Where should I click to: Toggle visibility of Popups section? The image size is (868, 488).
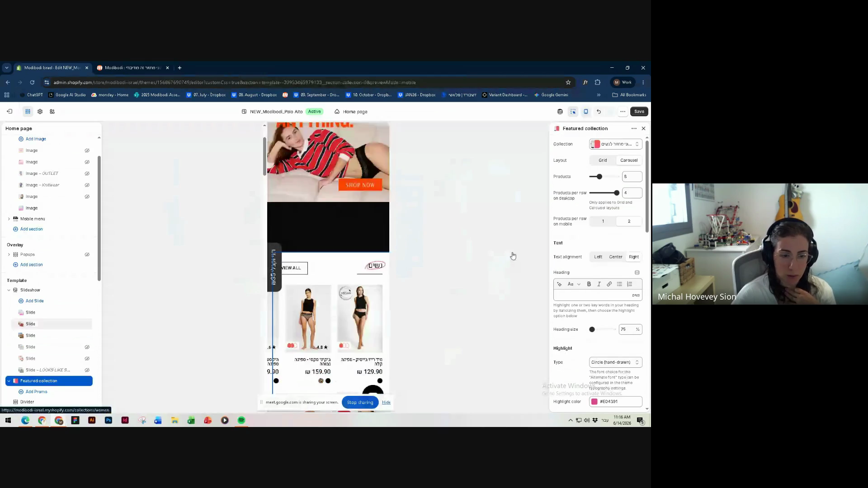coord(87,255)
